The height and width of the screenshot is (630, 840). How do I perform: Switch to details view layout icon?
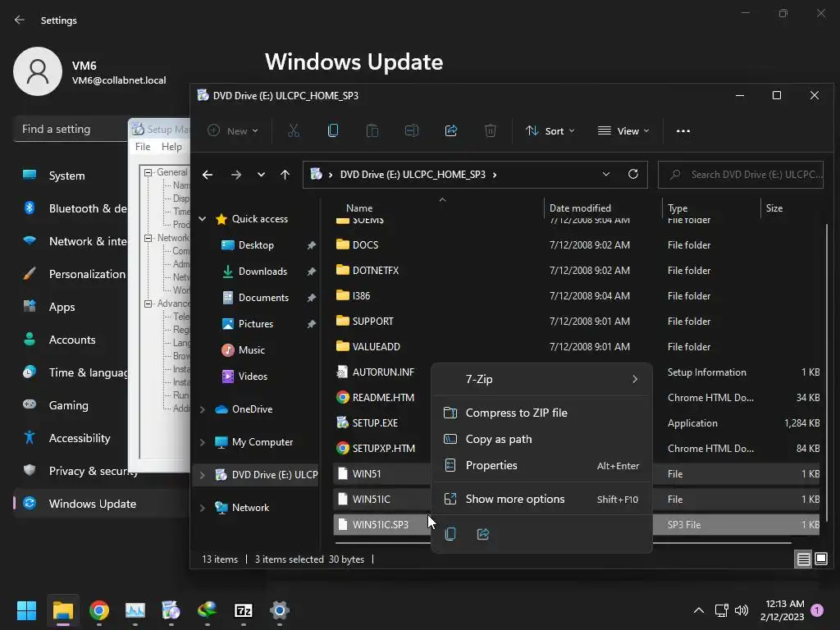coord(804,559)
